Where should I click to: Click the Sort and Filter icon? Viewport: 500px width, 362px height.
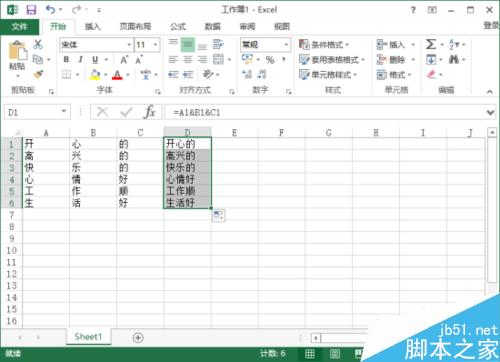pyautogui.click(x=454, y=44)
